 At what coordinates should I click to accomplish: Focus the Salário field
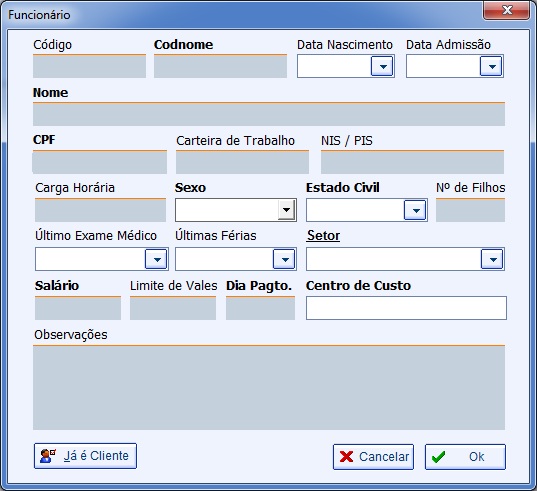[78, 308]
